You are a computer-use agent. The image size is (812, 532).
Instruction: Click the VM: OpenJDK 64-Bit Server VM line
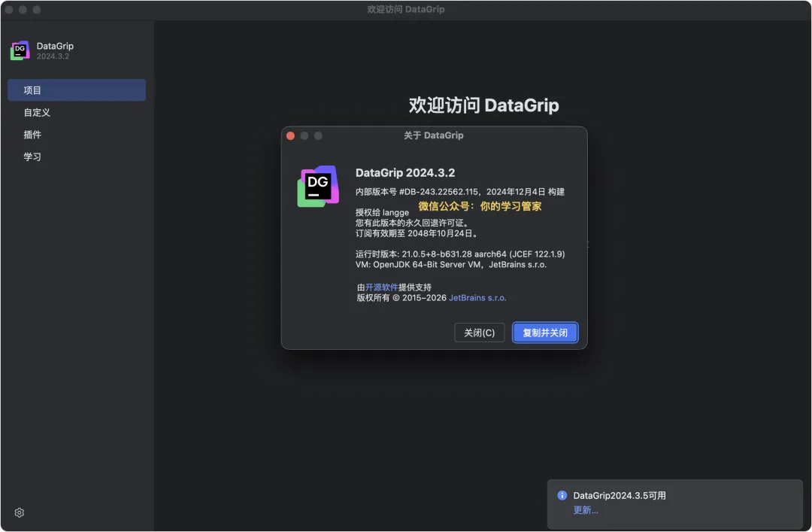(450, 264)
